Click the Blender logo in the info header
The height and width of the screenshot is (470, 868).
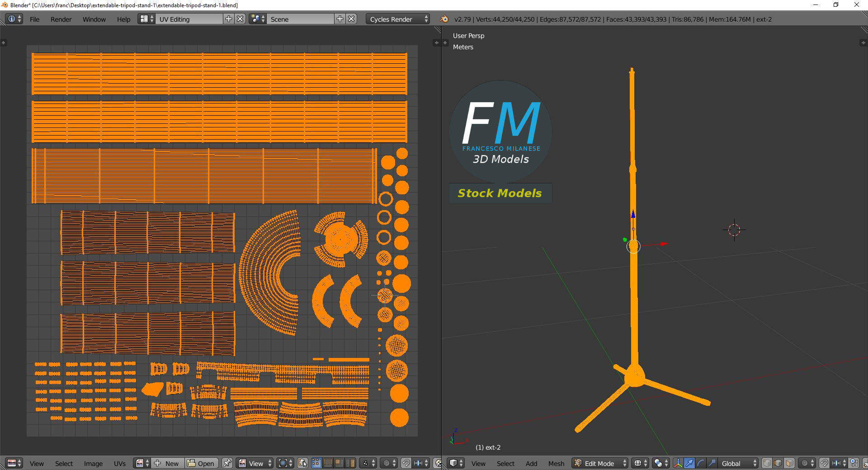(x=444, y=19)
